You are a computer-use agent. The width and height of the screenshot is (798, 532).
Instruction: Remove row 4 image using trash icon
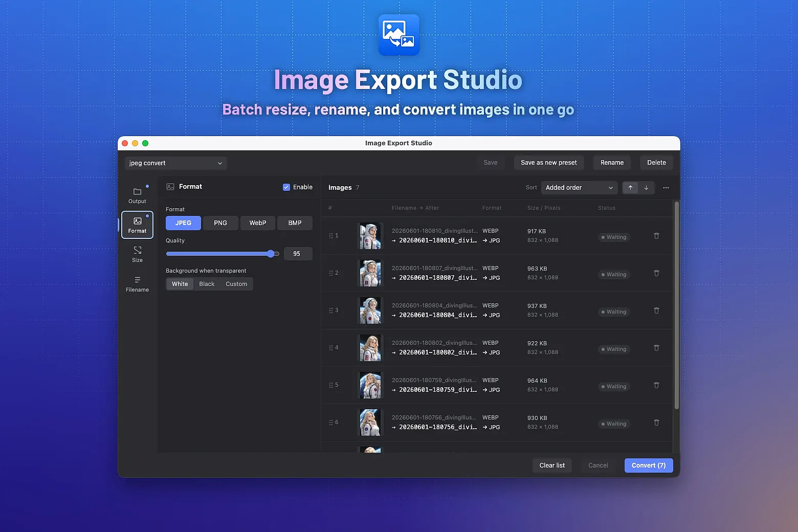point(656,348)
